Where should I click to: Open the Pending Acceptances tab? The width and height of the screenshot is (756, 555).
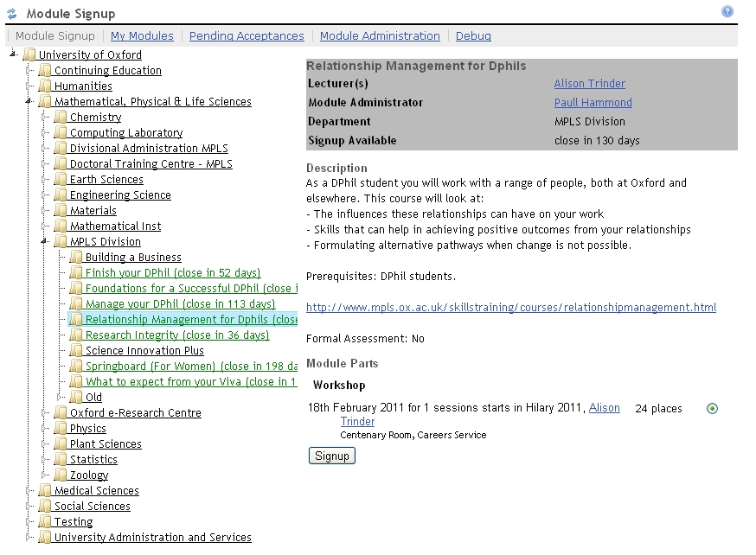pyautogui.click(x=247, y=36)
